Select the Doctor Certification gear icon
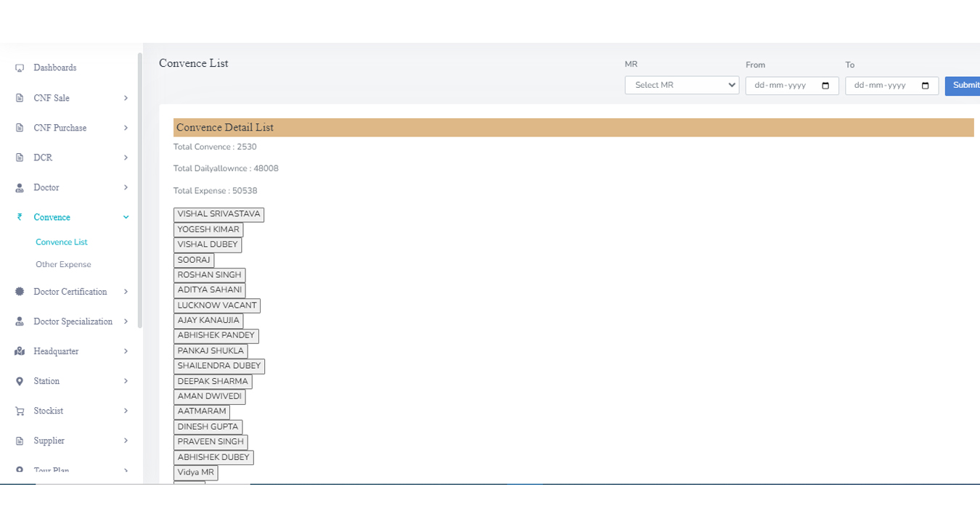Image resolution: width=980 pixels, height=508 pixels. coord(19,292)
